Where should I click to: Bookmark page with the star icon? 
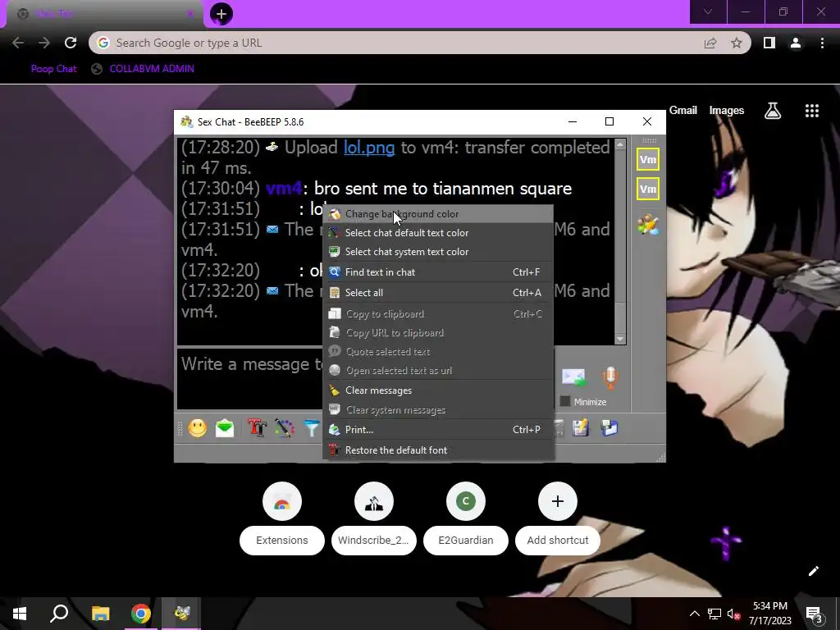(737, 43)
